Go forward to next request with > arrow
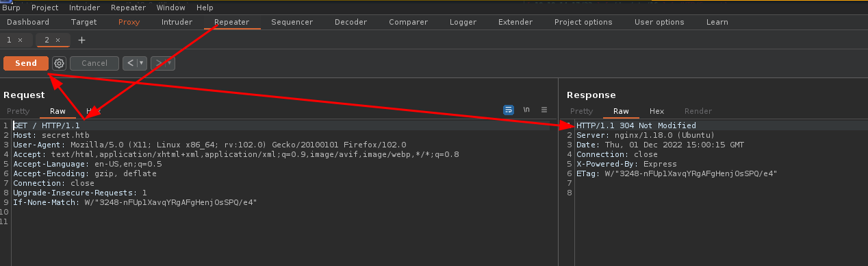The width and height of the screenshot is (868, 266). point(159,63)
